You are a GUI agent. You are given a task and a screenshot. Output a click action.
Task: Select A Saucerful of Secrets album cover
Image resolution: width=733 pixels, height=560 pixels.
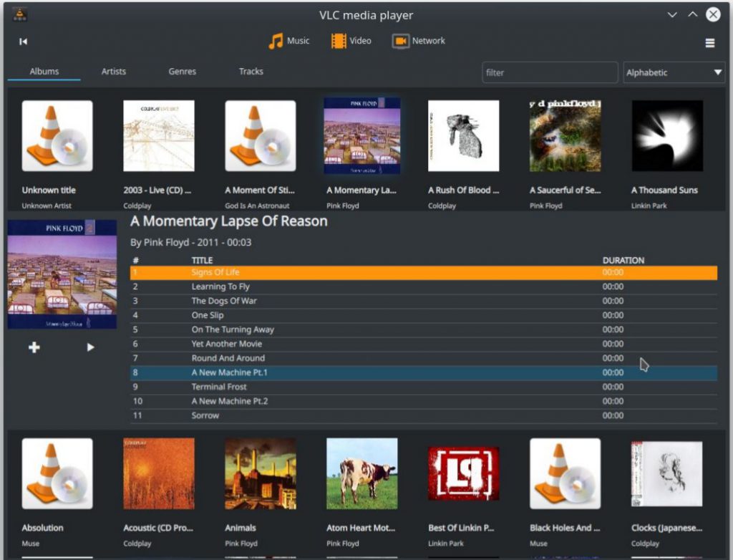pos(565,135)
